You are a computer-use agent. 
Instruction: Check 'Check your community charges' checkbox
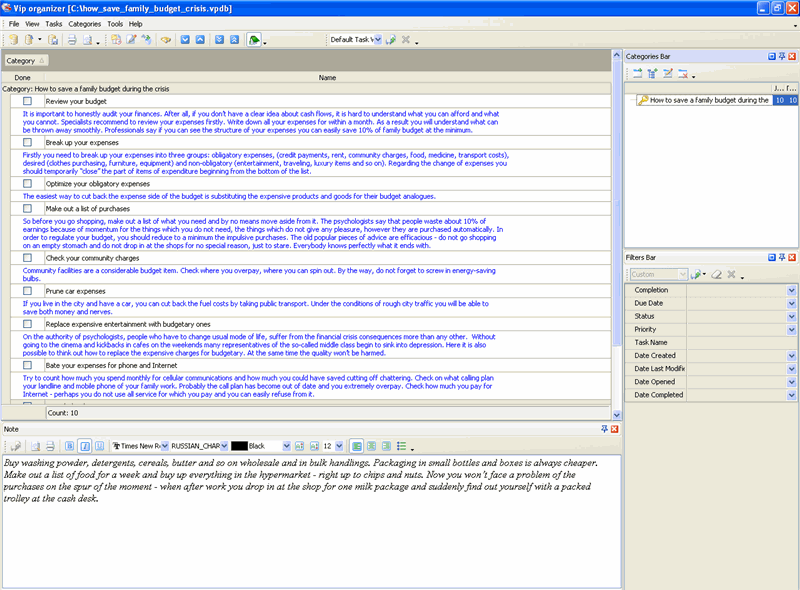28,258
